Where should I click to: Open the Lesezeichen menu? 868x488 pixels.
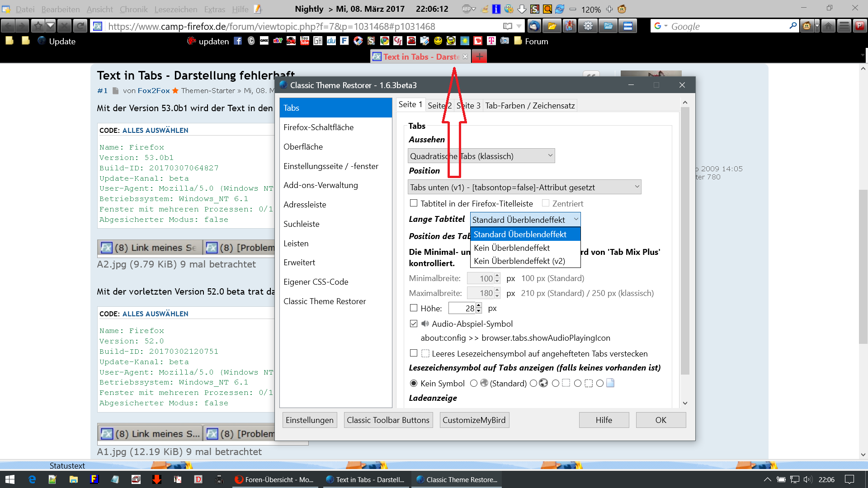pos(175,9)
